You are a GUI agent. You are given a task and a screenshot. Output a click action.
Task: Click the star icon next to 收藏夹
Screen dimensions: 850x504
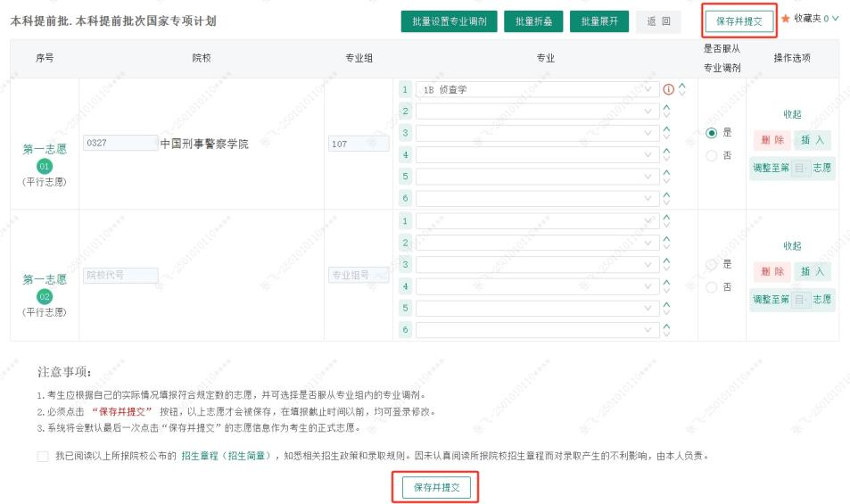tap(785, 19)
